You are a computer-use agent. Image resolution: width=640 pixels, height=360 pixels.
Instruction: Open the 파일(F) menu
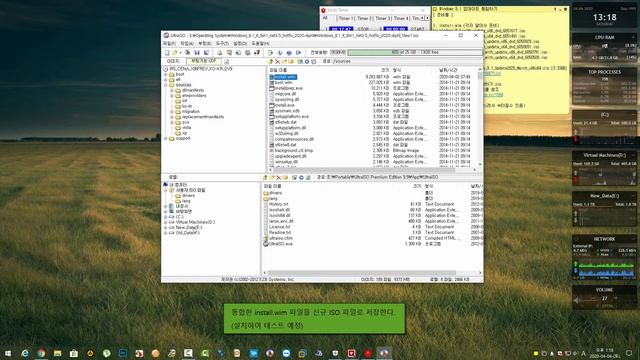pos(169,43)
